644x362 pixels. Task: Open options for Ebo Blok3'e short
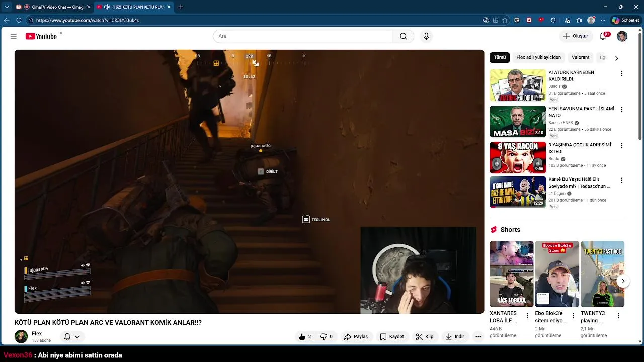573,316
